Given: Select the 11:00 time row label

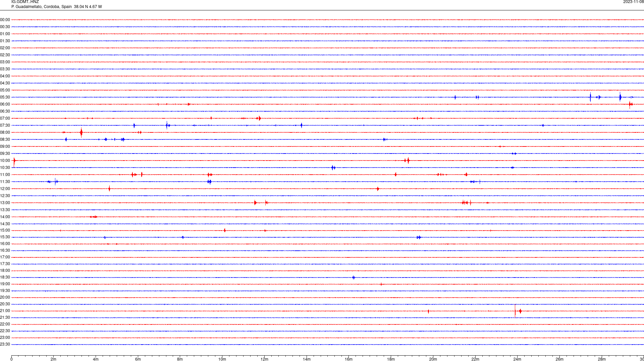Looking at the screenshot, I should pos(5,175).
